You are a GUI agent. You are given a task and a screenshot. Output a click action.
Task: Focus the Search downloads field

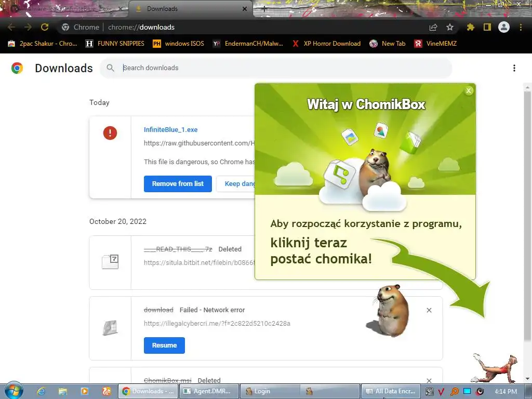(276, 68)
